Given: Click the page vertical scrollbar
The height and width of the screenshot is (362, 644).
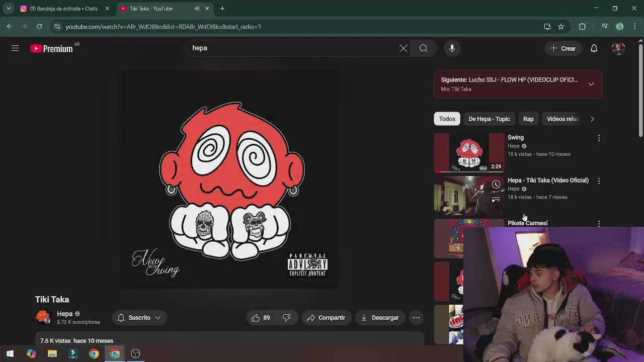Looking at the screenshot, I should tap(640, 90).
